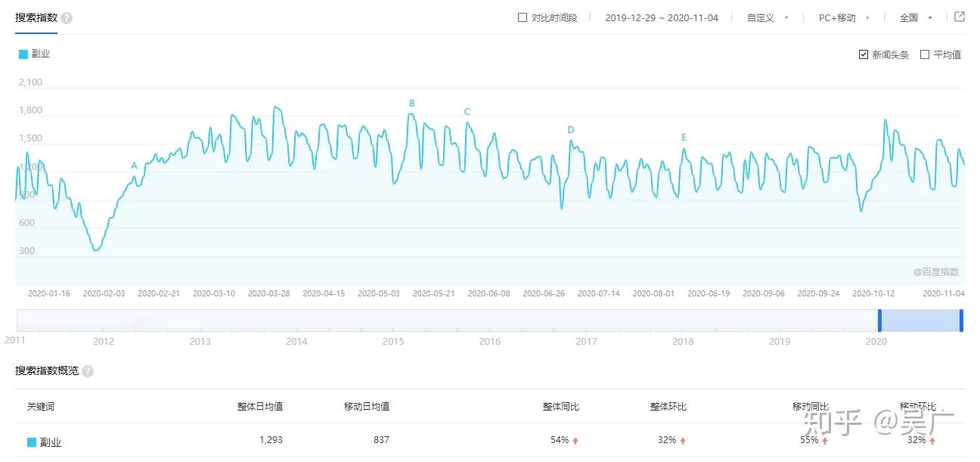Uncheck the 新闻头条 checkbox
Viewport: 980px width, 462px height.
pyautogui.click(x=862, y=54)
